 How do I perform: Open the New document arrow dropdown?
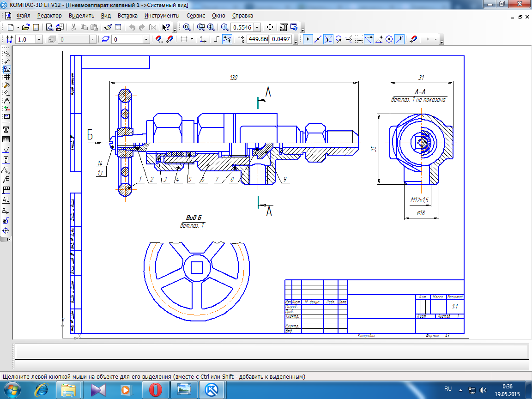tap(18, 27)
